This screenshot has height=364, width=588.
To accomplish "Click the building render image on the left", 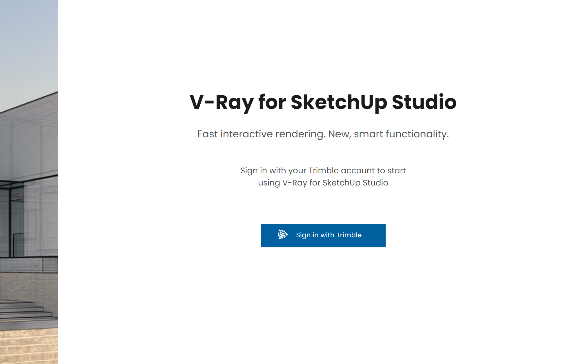I will [29, 182].
